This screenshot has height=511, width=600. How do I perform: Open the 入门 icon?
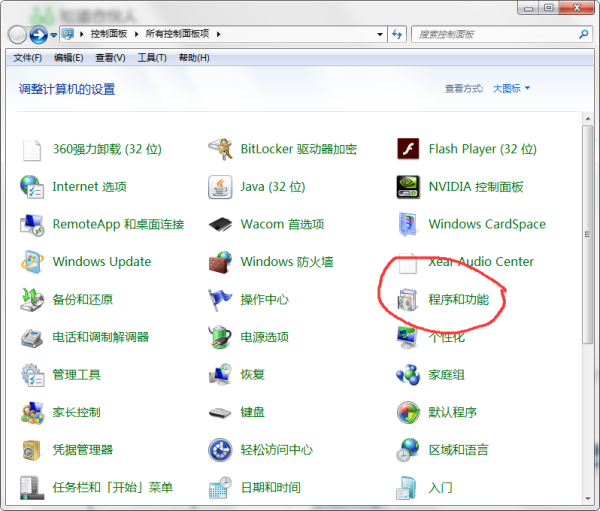(406, 488)
